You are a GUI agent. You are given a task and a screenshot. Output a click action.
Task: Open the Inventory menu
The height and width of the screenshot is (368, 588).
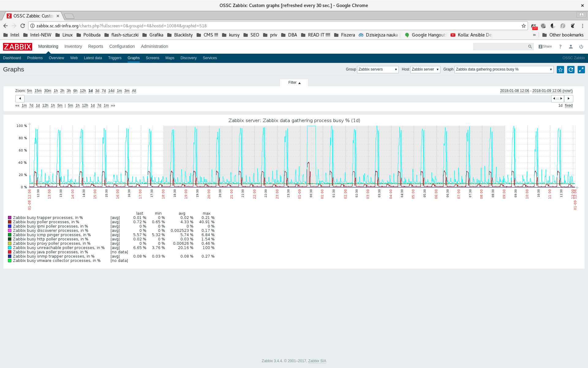click(73, 47)
